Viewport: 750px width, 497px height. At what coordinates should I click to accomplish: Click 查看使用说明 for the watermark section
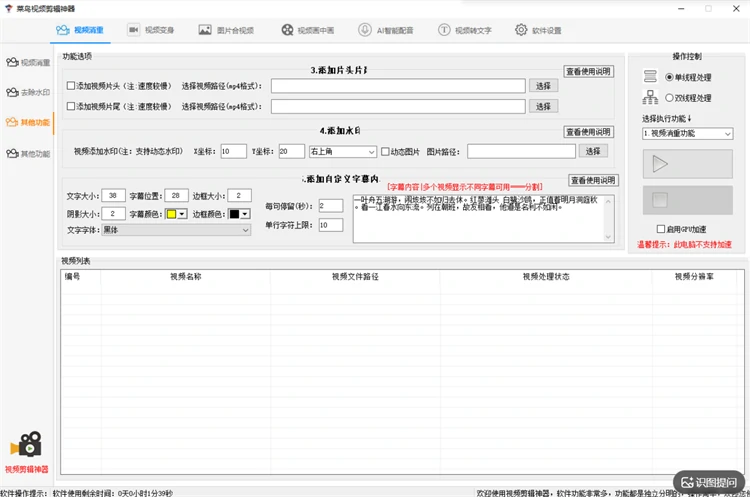click(x=588, y=132)
